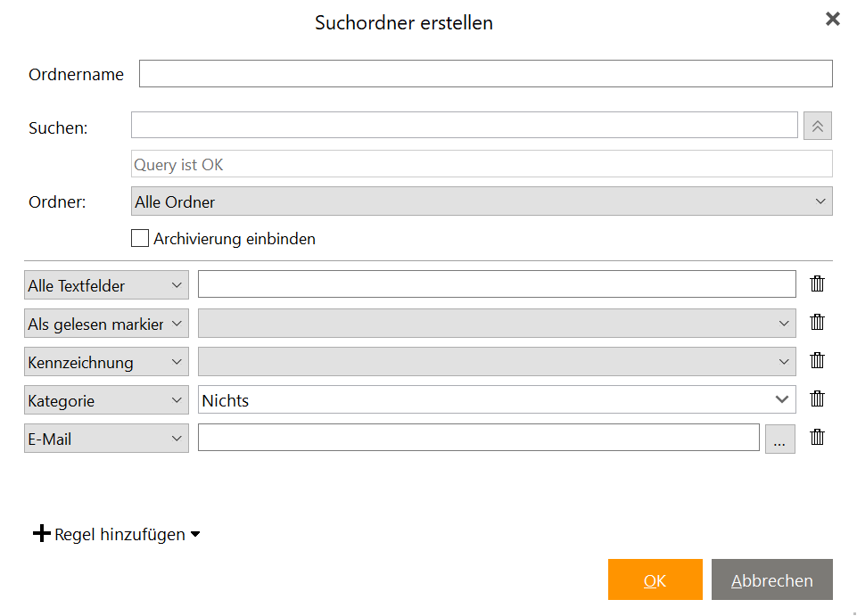Viewport: 857px width, 616px height.
Task: Collapse search details with double-chevron button
Action: tap(818, 126)
